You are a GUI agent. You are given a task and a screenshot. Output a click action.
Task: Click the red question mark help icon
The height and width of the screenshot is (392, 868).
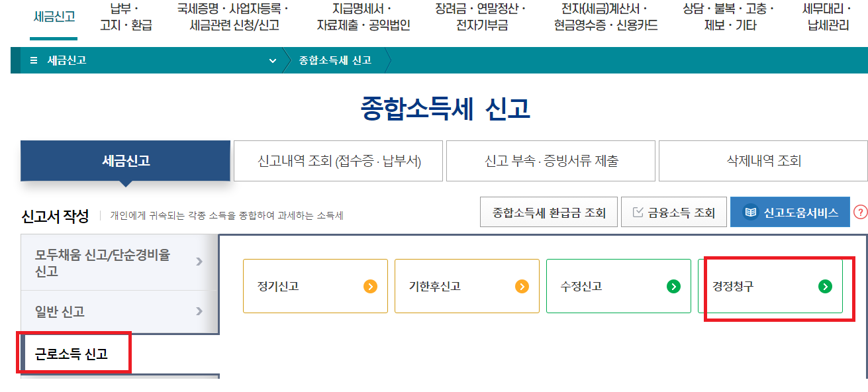[859, 212]
